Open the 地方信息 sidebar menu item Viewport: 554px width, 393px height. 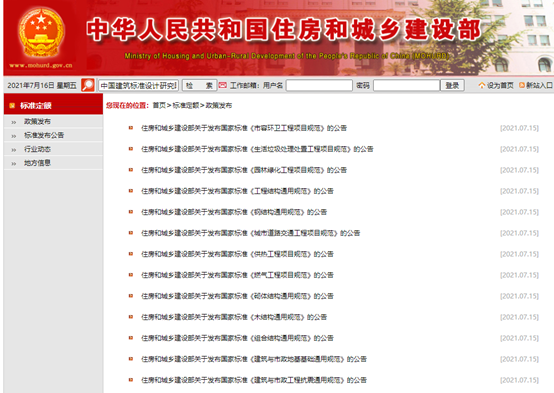[x=37, y=163]
